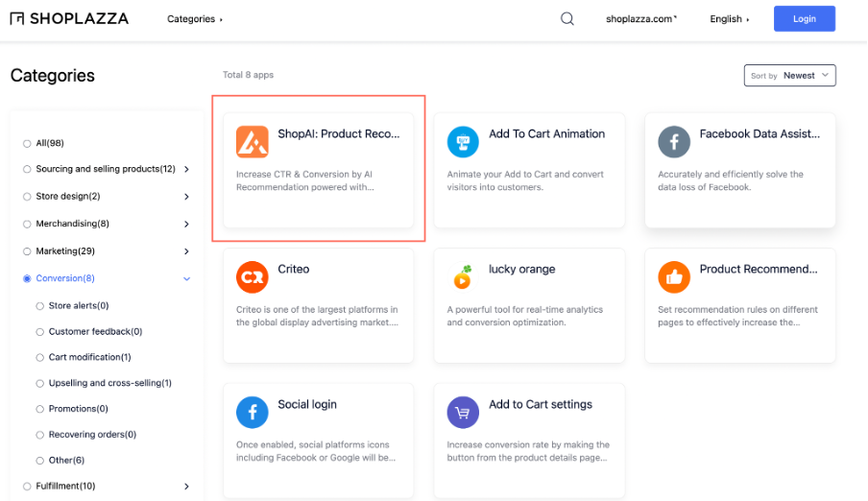Screen dimensions: 868x501
Task: Open the ShopAI app icon
Action: pos(253,142)
